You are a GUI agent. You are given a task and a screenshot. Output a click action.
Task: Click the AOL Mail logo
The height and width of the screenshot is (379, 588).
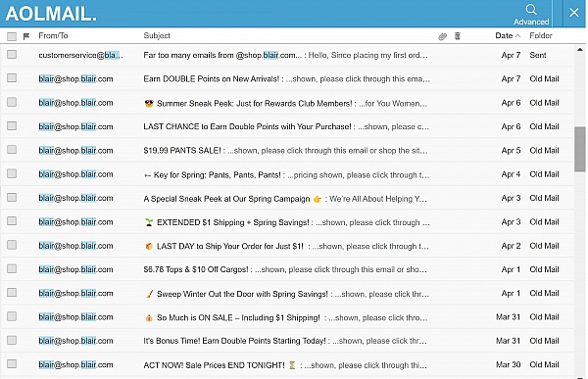[51, 14]
